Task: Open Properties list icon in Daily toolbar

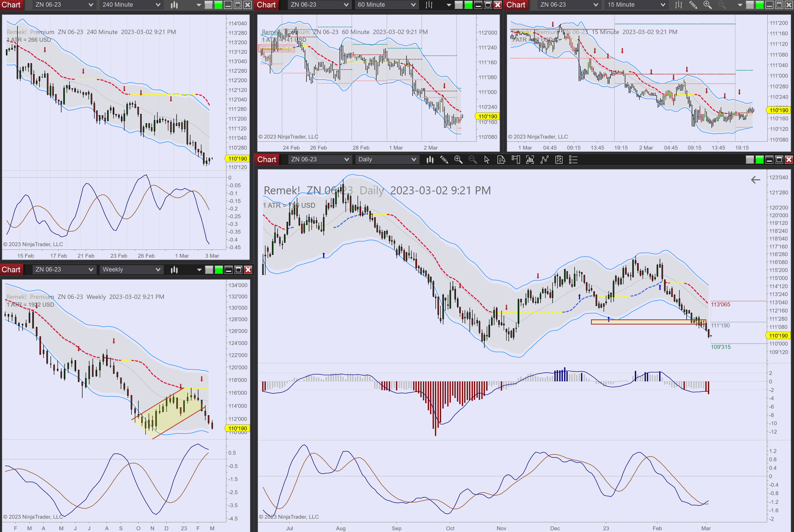Action: click(573, 159)
